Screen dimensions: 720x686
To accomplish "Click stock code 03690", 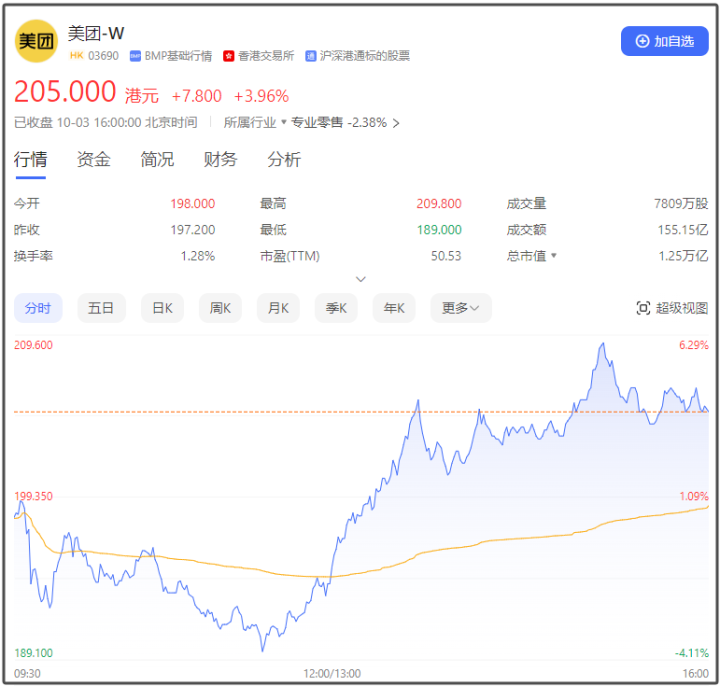I will coord(103,56).
